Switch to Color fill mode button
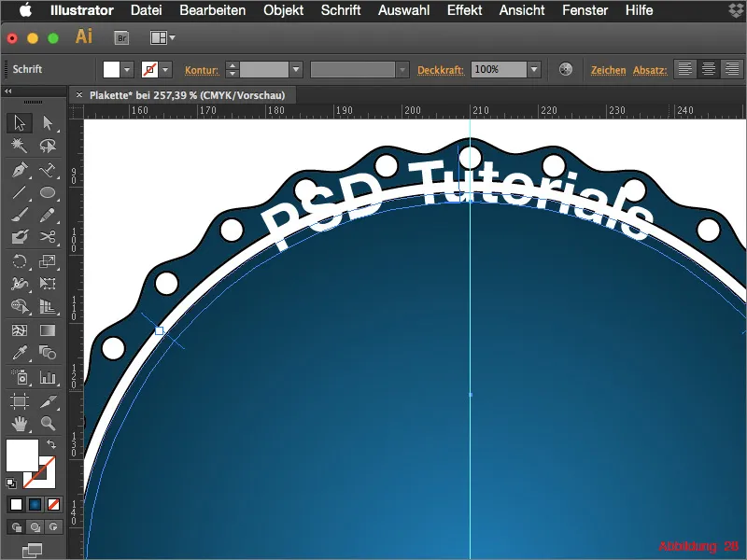The width and height of the screenshot is (747, 560). click(x=16, y=504)
